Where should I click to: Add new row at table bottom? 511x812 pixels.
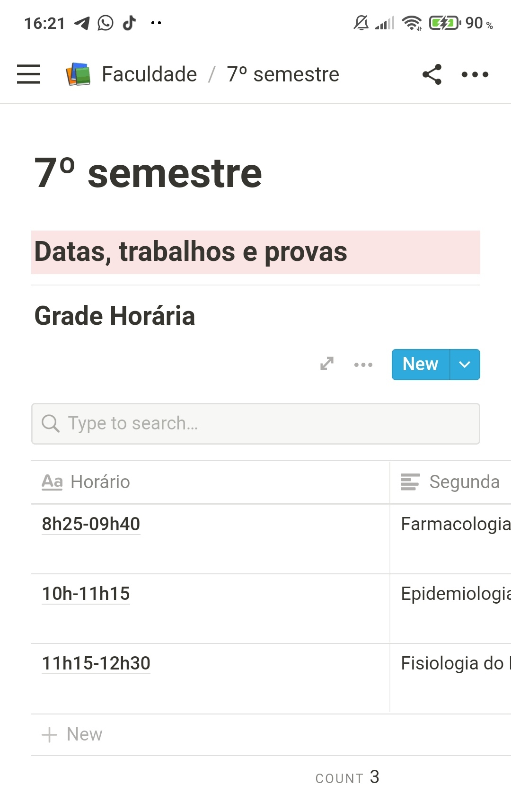(x=72, y=734)
